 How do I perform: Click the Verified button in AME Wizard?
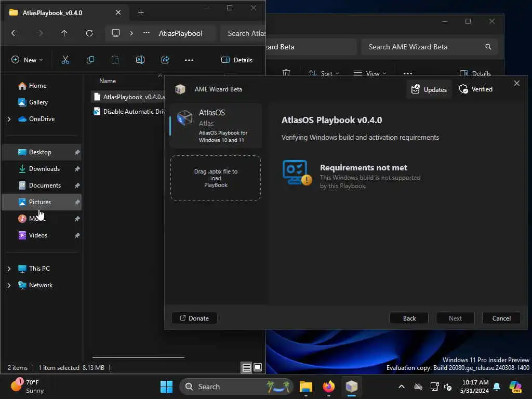tap(476, 89)
